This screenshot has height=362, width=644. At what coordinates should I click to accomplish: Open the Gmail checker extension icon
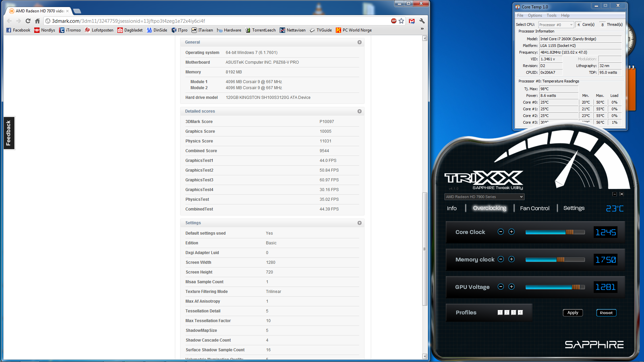(412, 21)
